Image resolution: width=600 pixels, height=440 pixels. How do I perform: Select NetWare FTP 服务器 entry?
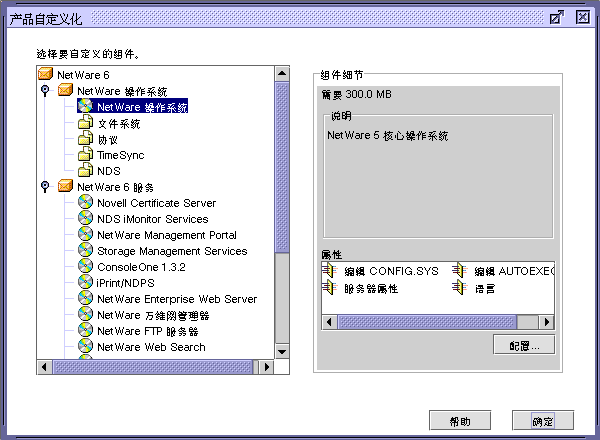coord(148,331)
